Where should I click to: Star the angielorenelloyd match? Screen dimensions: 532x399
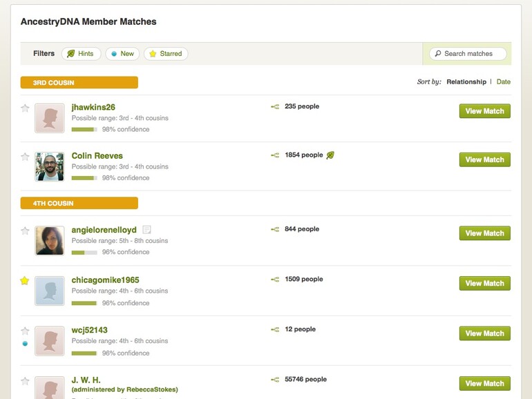coord(25,231)
